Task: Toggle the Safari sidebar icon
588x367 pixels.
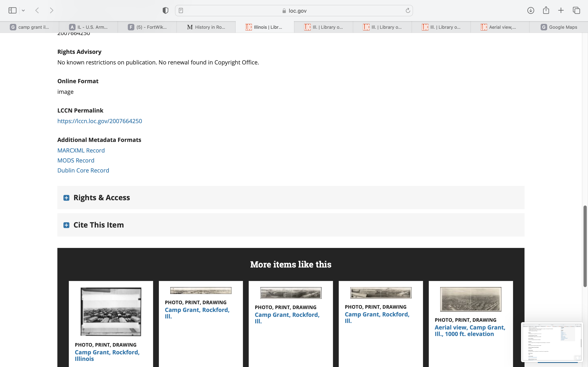Action: coord(12,10)
